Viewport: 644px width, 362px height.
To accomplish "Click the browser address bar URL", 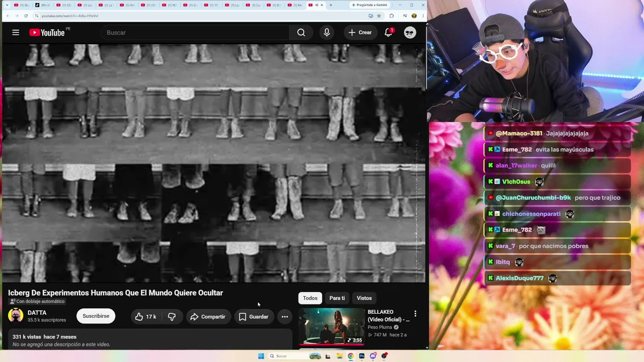I will [x=70, y=16].
